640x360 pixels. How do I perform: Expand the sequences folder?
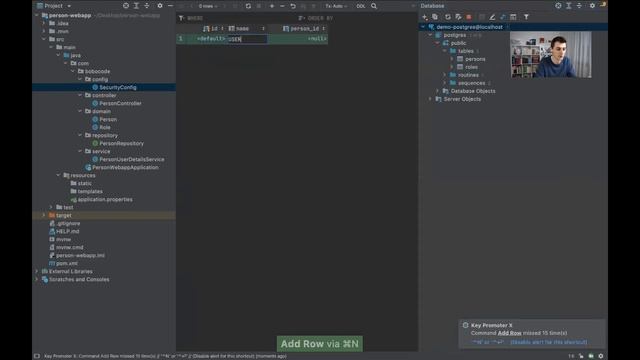[445, 83]
